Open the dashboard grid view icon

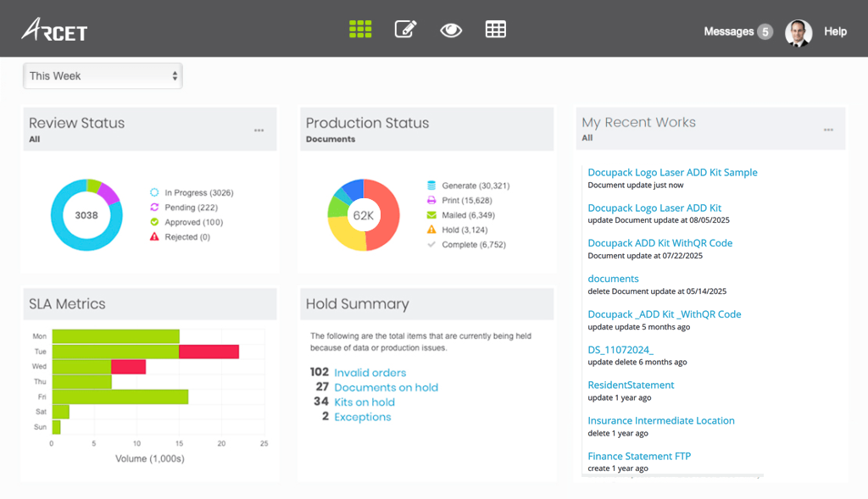[x=360, y=28]
